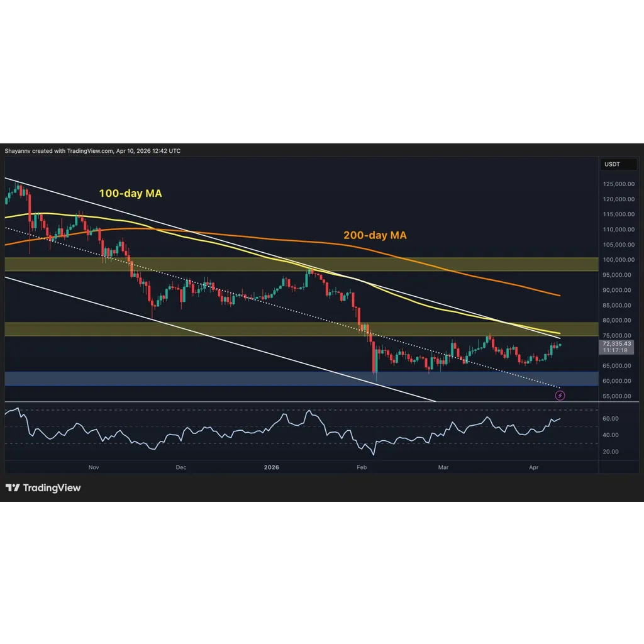Viewport: 644px width, 644px height.
Task: Click the 60,000.00 price axis label
Action: pos(617,380)
